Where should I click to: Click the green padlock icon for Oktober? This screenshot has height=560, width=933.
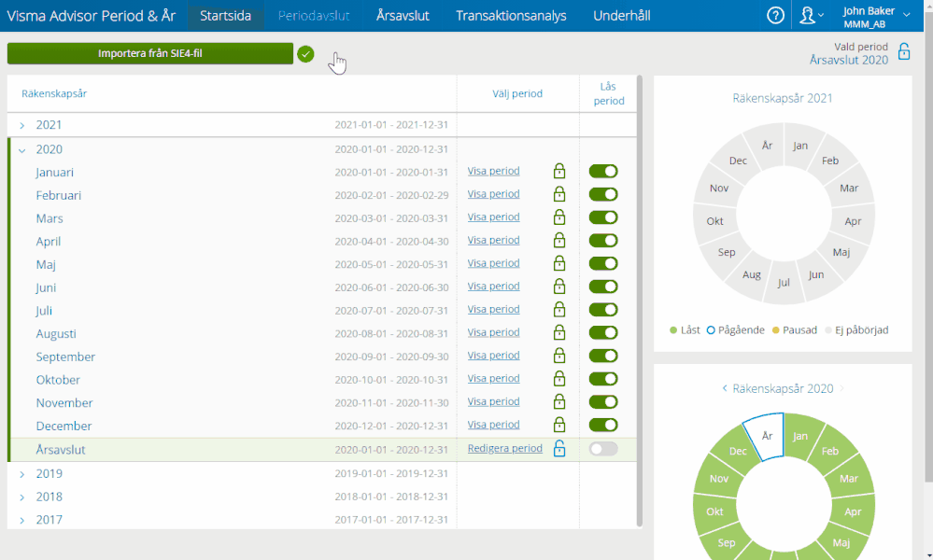click(559, 379)
